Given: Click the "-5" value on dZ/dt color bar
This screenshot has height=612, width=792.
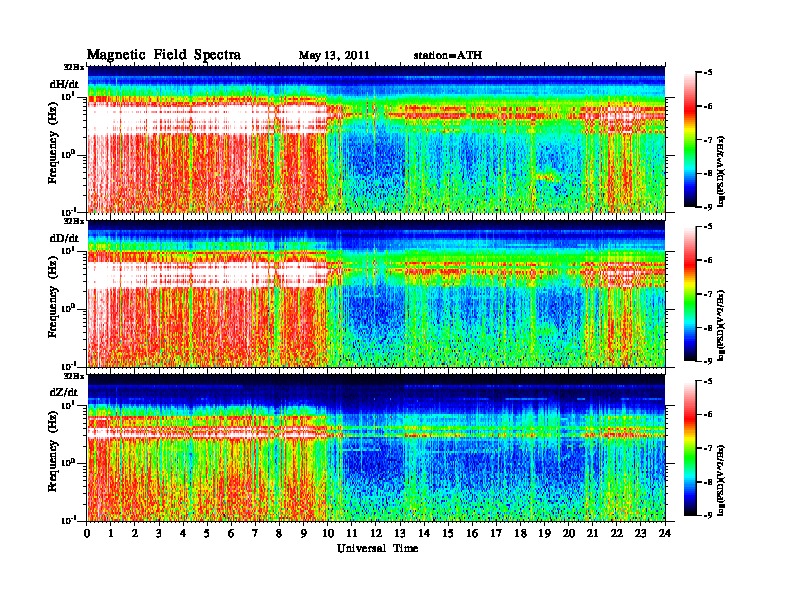Looking at the screenshot, I should click(708, 381).
